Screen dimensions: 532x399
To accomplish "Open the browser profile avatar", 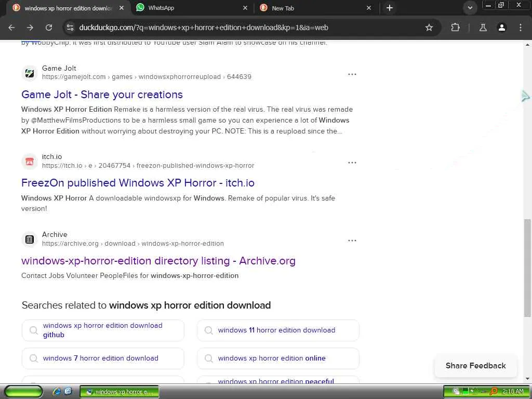I will 501,28.
